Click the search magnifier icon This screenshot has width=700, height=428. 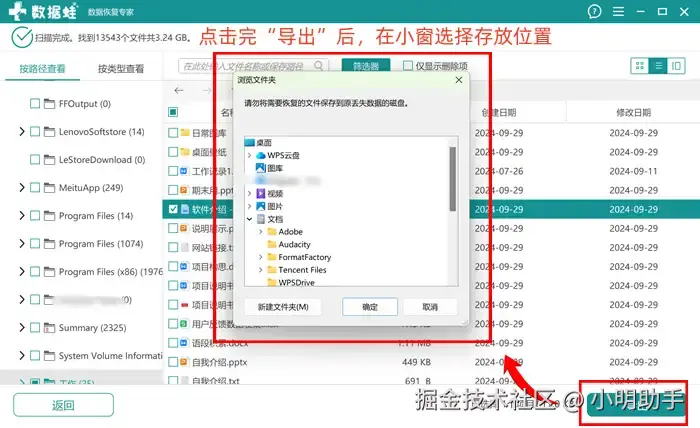(x=319, y=66)
